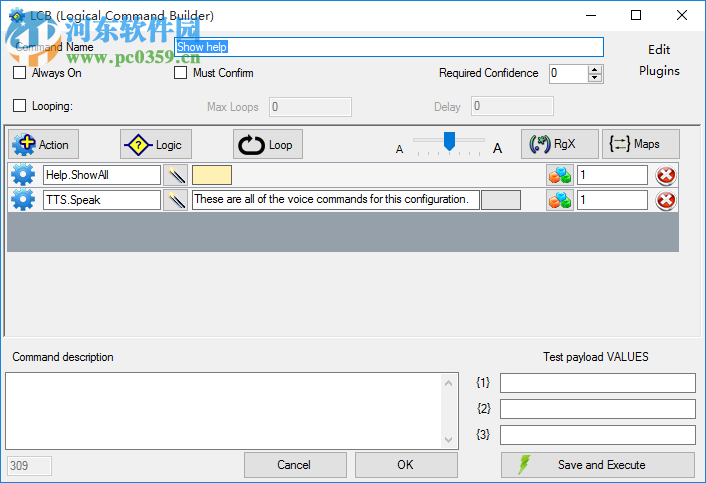Click description scrollbar down arrow
This screenshot has width=706, height=483.
pyautogui.click(x=448, y=439)
